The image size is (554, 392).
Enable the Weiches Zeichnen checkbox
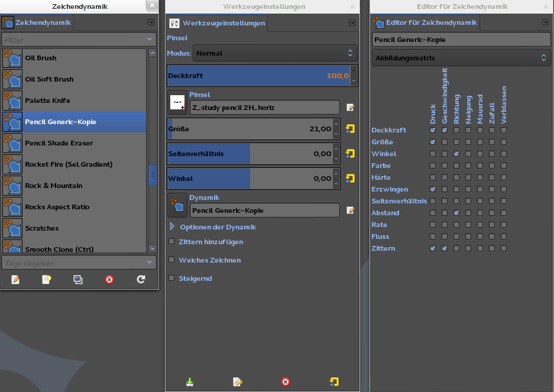(171, 260)
